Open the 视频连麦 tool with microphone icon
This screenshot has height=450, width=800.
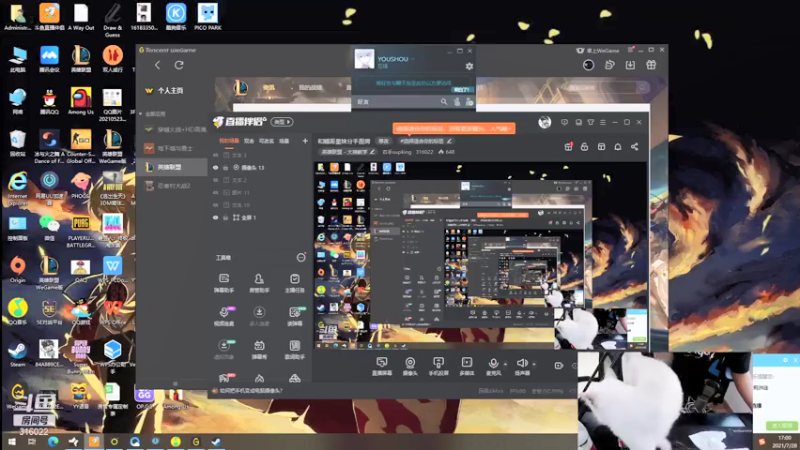tap(223, 316)
